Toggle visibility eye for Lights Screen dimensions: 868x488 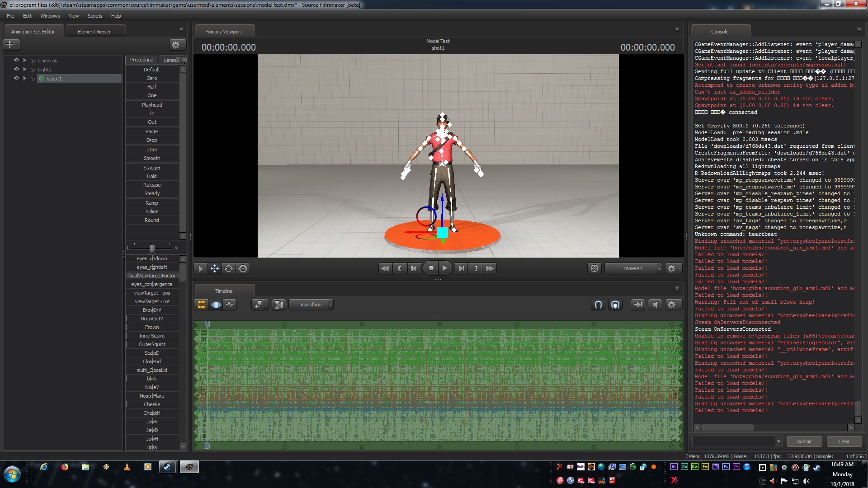point(17,69)
